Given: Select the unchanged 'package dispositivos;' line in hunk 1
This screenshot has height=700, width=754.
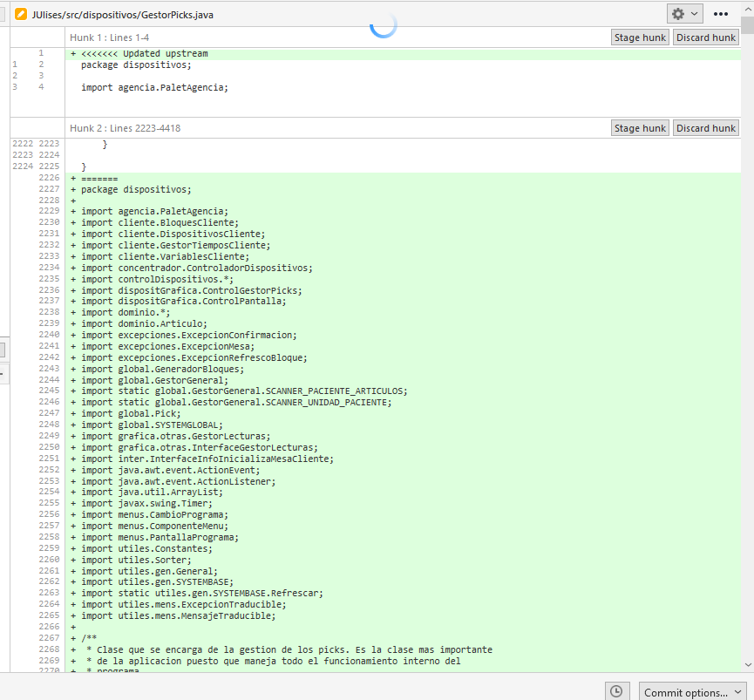Looking at the screenshot, I should click(x=403, y=65).
